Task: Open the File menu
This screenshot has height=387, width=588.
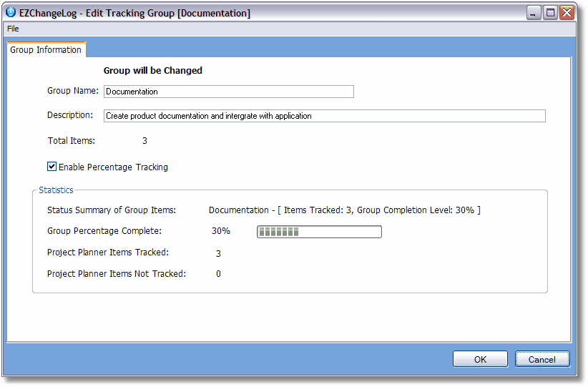Action: point(13,29)
